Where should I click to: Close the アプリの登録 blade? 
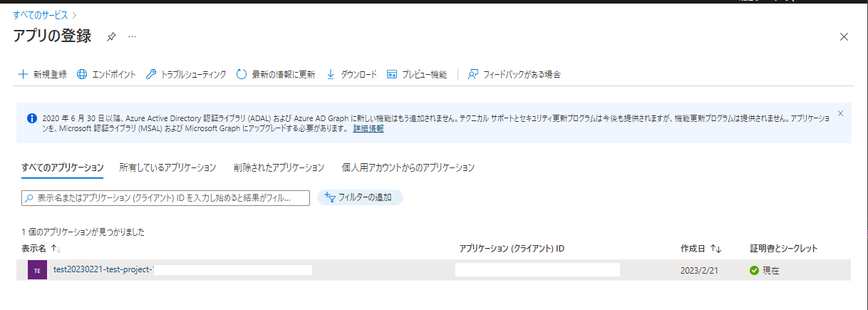pyautogui.click(x=844, y=36)
